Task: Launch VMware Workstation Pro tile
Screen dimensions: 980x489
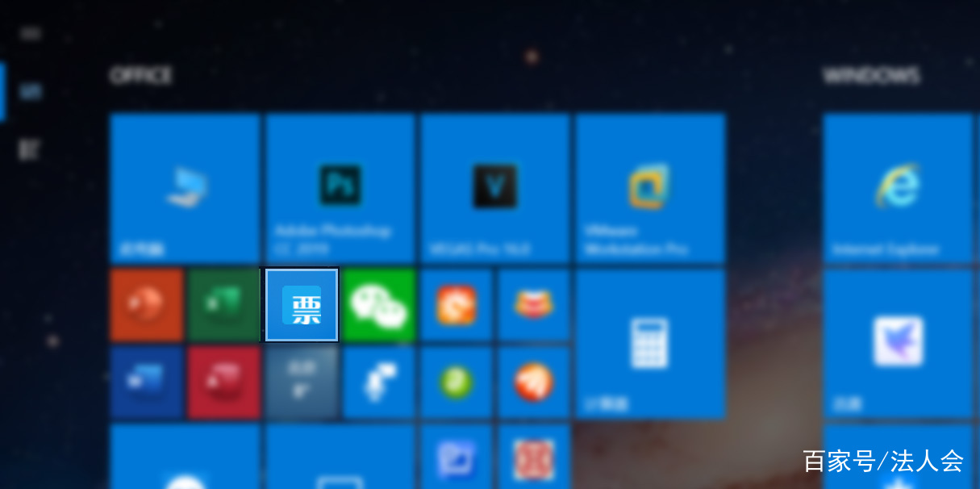Action: click(x=650, y=188)
